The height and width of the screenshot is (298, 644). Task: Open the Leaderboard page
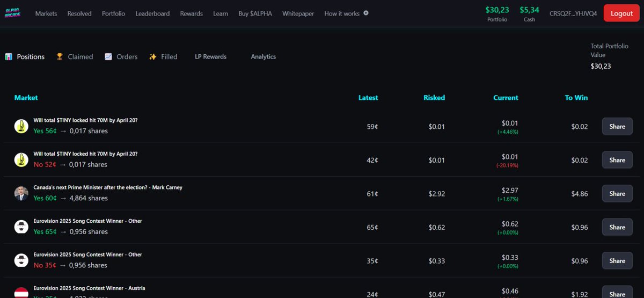(152, 13)
